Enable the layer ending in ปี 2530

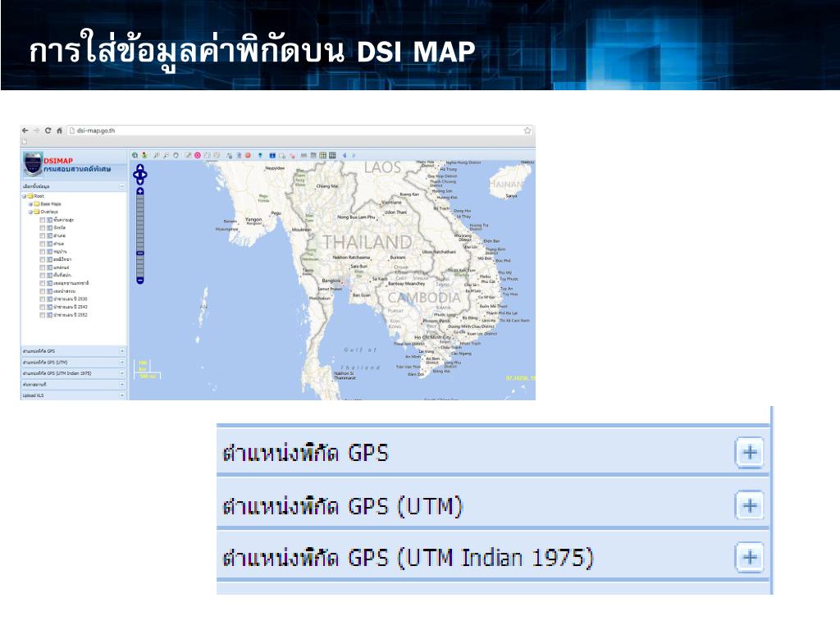[x=43, y=299]
